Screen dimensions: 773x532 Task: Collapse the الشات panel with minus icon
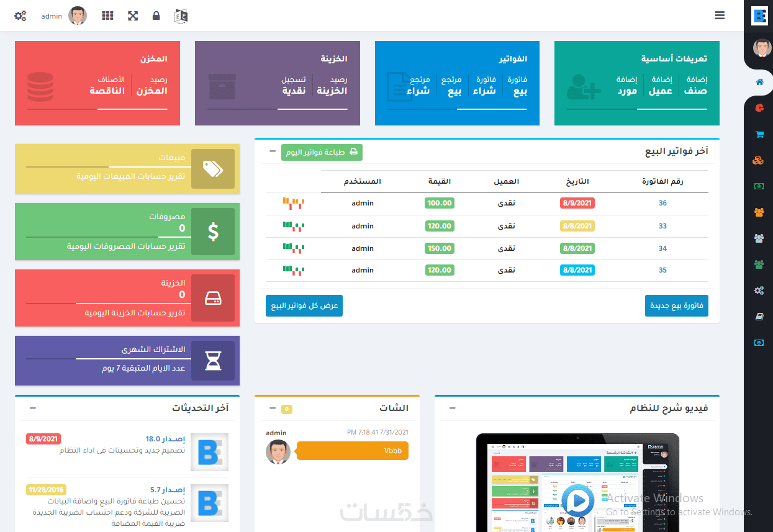pyautogui.click(x=273, y=408)
